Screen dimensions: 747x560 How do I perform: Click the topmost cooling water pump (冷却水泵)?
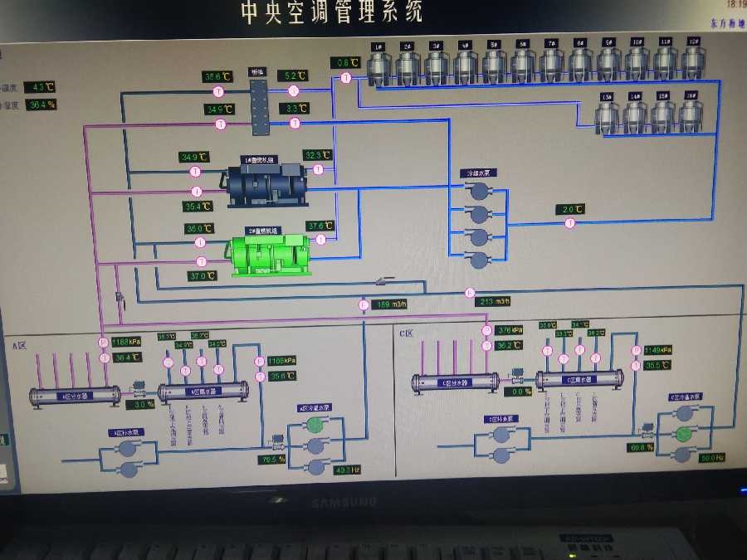(x=478, y=192)
